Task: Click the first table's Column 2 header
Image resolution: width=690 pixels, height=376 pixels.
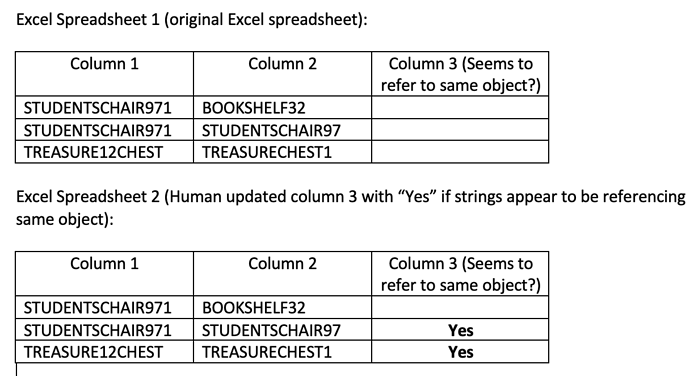Action: pos(282,74)
